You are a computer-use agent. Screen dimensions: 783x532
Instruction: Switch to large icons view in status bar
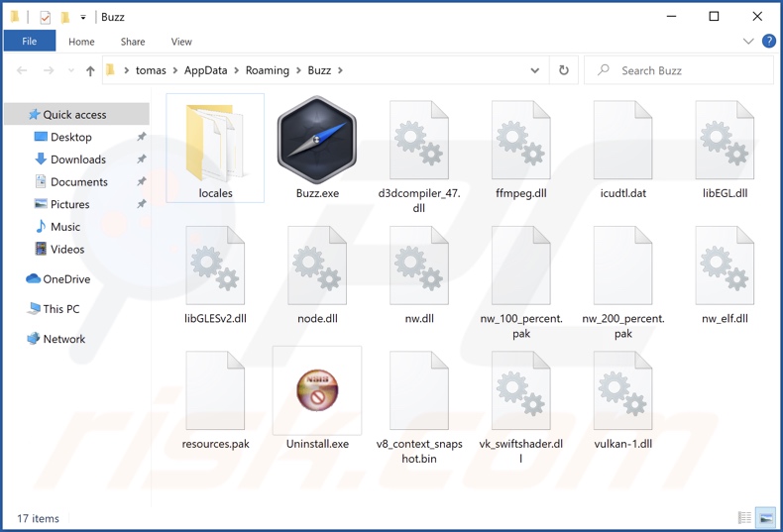[765, 518]
